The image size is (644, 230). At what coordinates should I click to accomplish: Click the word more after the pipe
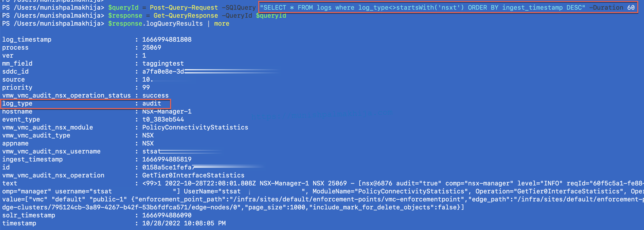point(221,24)
